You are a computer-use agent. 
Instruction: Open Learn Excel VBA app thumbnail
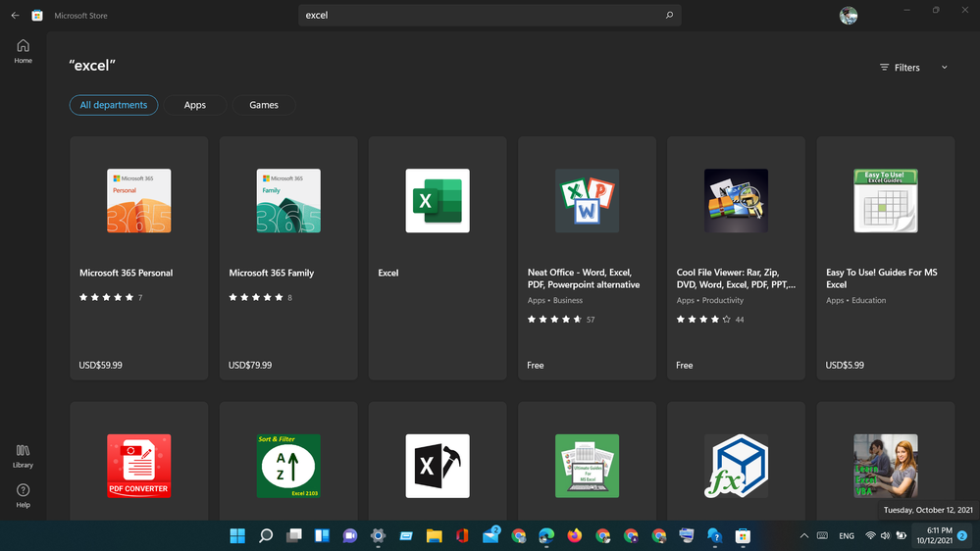[x=886, y=466]
